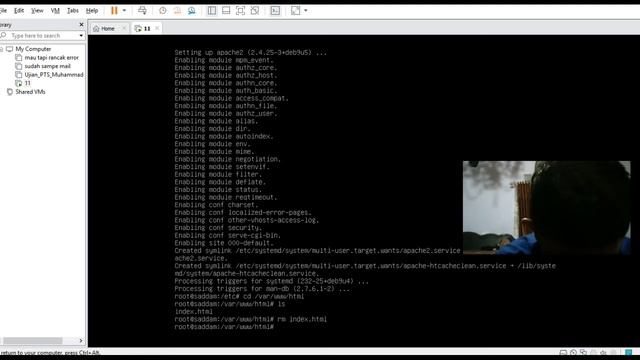Click the Unity mode toolbar icon
Viewport: 640px width, 360px height.
point(255,11)
